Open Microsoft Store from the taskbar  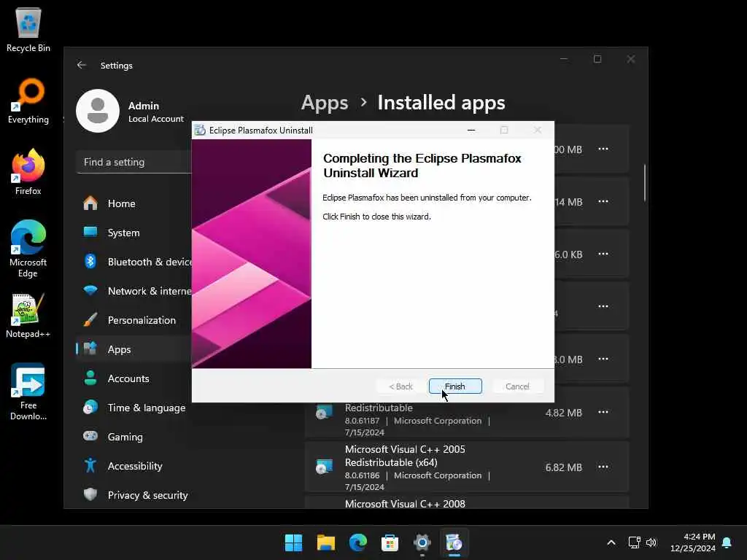click(390, 542)
